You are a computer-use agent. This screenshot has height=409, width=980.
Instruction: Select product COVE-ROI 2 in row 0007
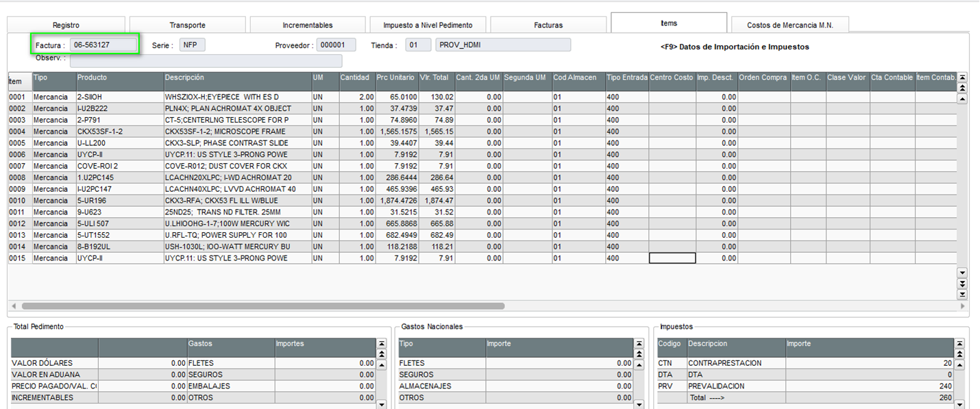tap(120, 166)
